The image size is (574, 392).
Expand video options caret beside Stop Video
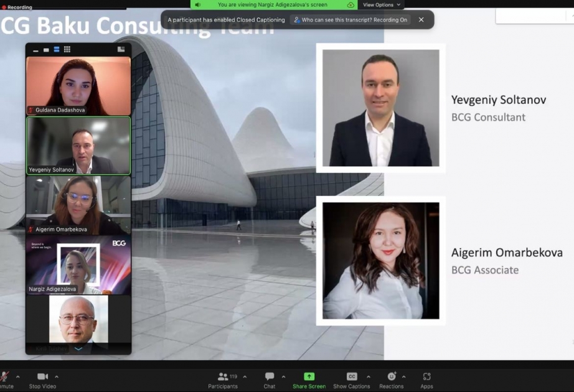pyautogui.click(x=57, y=376)
